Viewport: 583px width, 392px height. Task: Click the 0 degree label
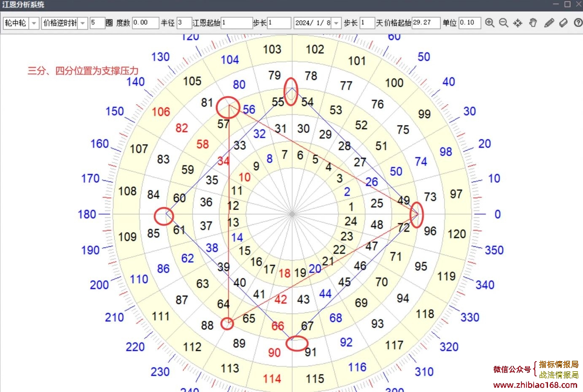tap(498, 214)
